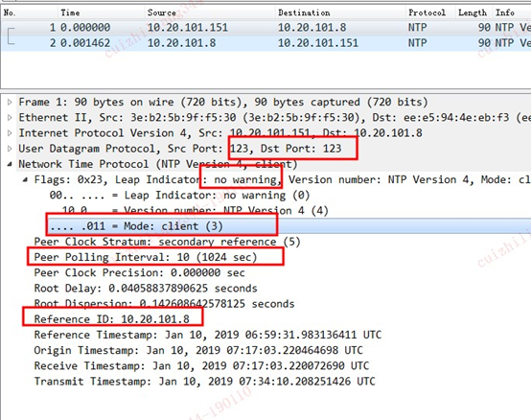Expand User Datagram Protocol section
Viewport: 531px width, 420px height.
pos(10,149)
